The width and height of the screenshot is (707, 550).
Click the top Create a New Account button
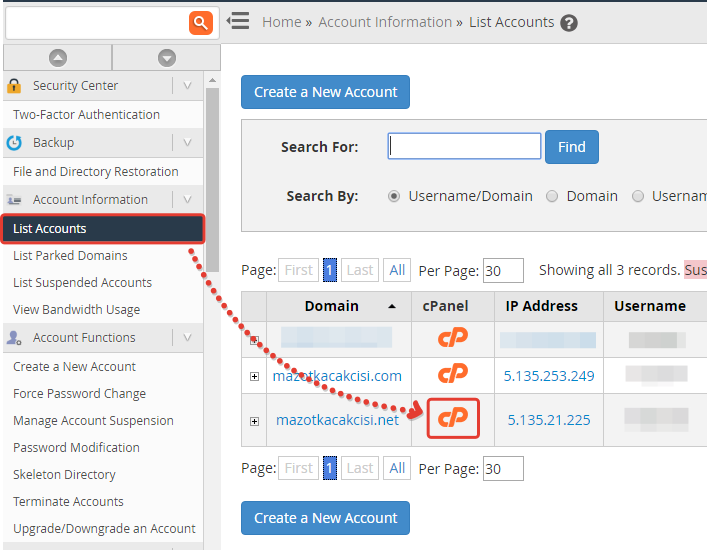coord(325,92)
